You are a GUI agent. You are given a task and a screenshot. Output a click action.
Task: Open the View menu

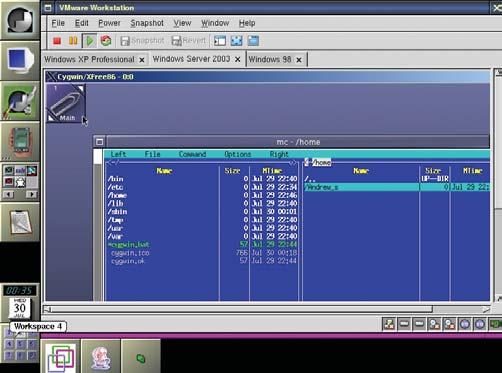(182, 23)
